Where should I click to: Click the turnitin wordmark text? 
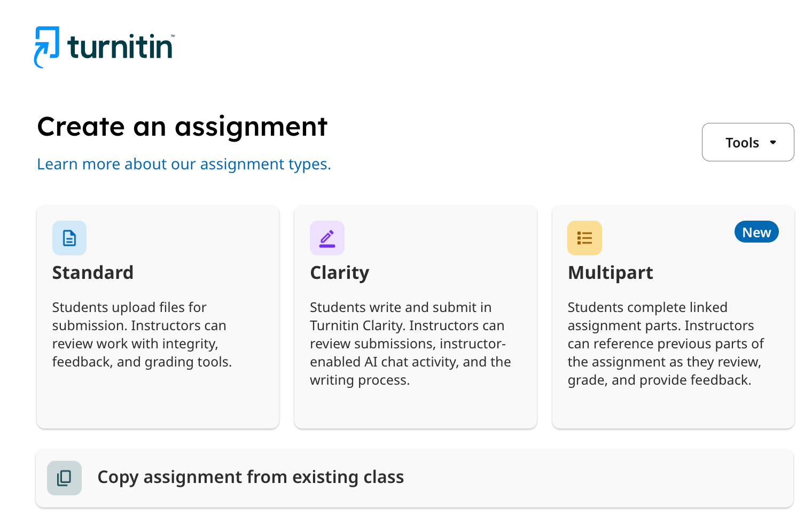pos(121,47)
